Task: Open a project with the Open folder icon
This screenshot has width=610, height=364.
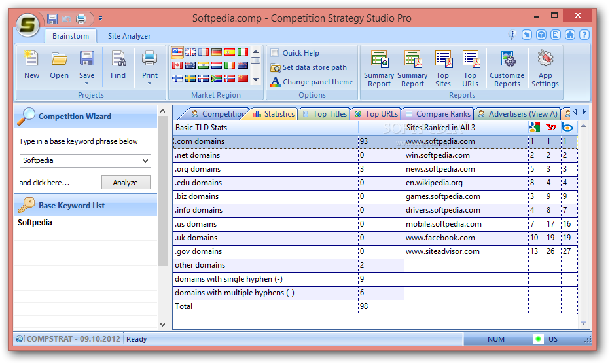Action: 59,60
